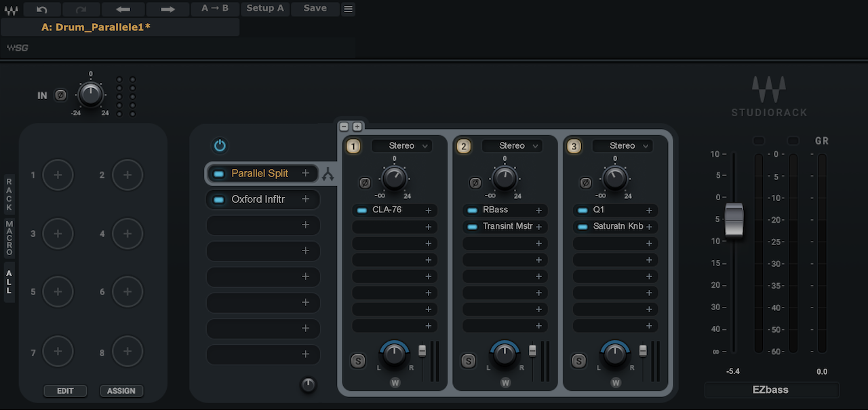868x410 pixels.
Task: Click the plus next to Q1
Action: [x=649, y=210]
